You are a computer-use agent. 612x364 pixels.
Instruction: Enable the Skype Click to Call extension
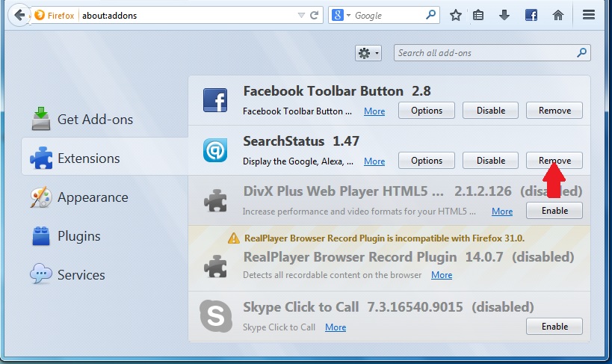(554, 327)
